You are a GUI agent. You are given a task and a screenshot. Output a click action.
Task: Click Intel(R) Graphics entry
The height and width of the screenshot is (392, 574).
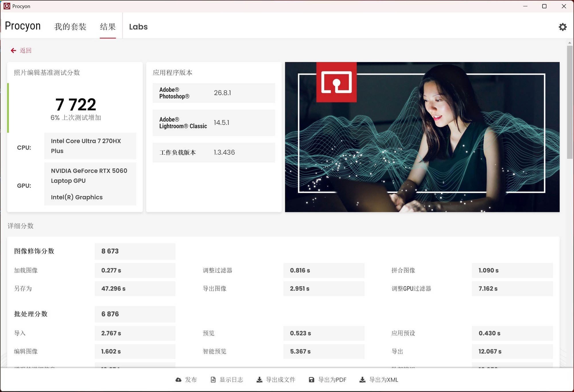coord(77,197)
